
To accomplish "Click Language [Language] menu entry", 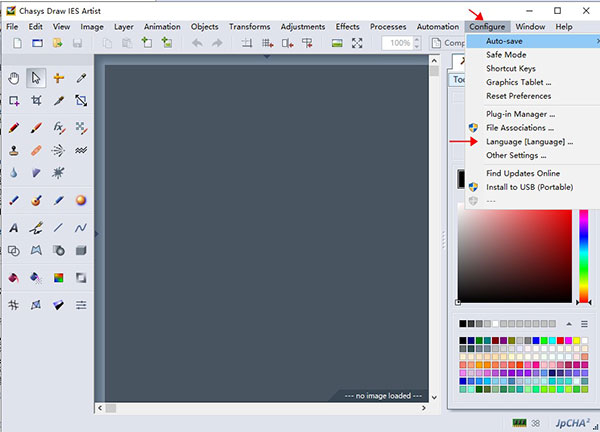I will pos(529,142).
